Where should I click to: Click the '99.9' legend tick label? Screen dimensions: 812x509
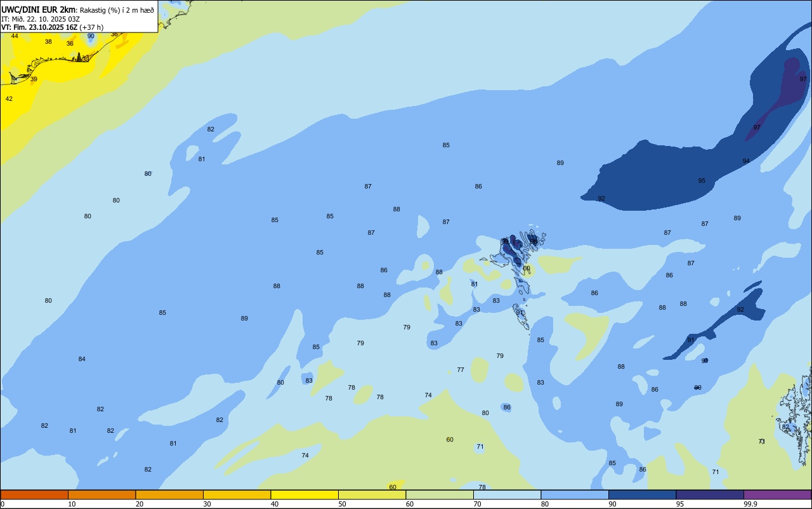coord(750,504)
